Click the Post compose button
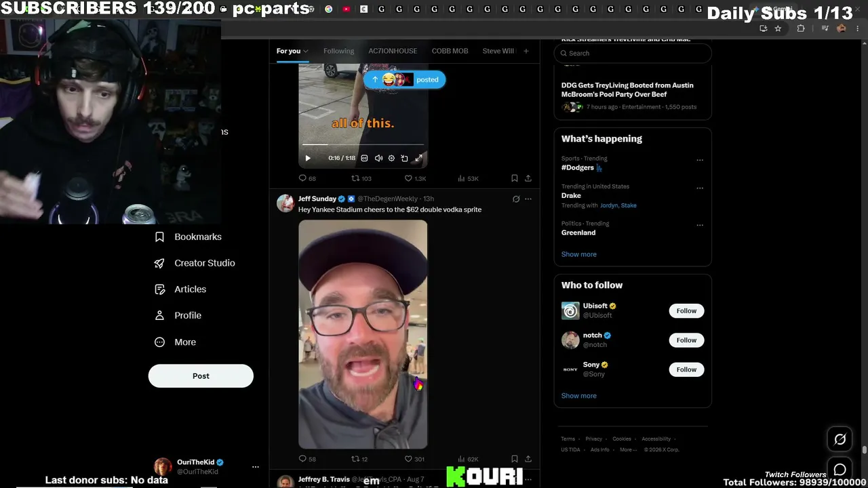This screenshot has height=488, width=868. point(201,376)
